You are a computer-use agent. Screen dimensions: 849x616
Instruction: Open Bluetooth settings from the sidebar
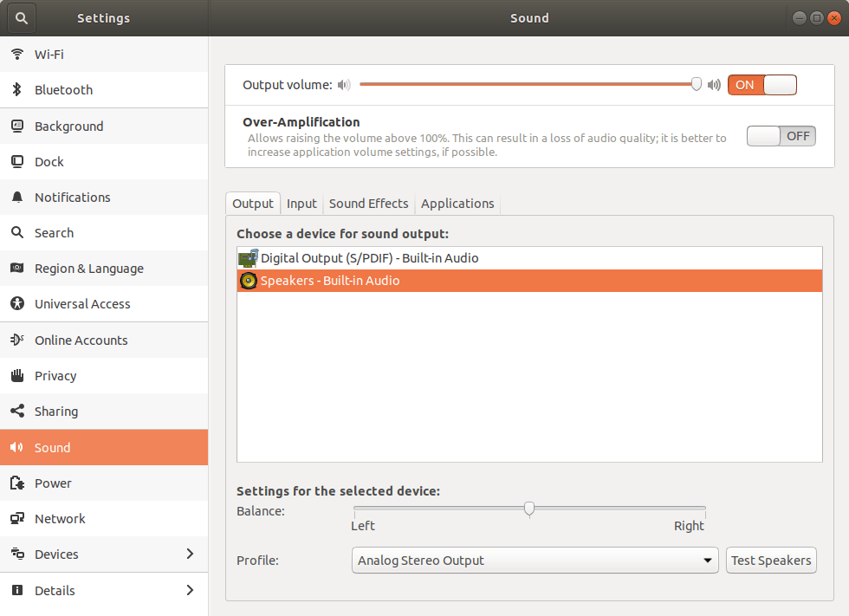tap(63, 89)
